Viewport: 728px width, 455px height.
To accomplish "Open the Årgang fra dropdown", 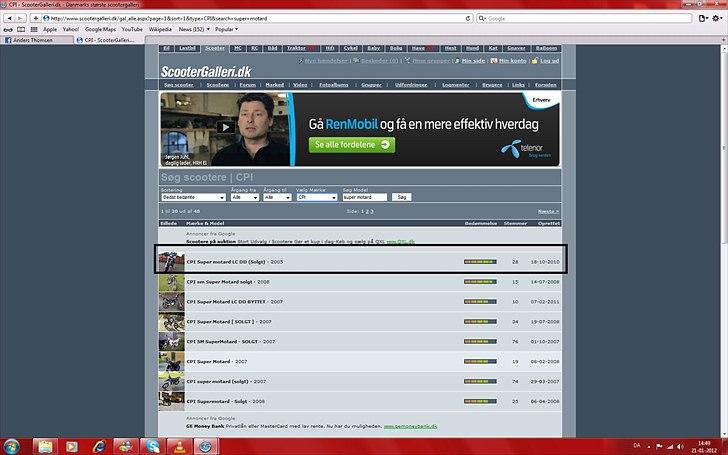I will pyautogui.click(x=244, y=197).
